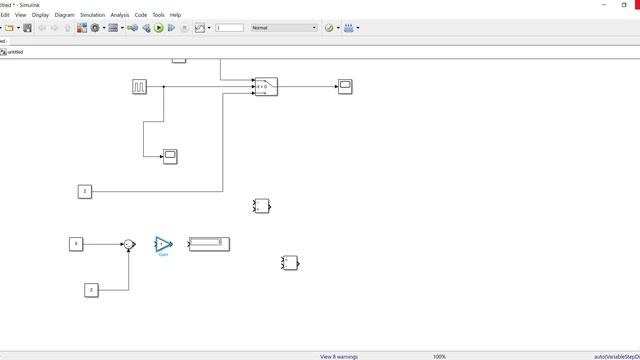Click the 100% zoom level in status bar

[x=439, y=357]
